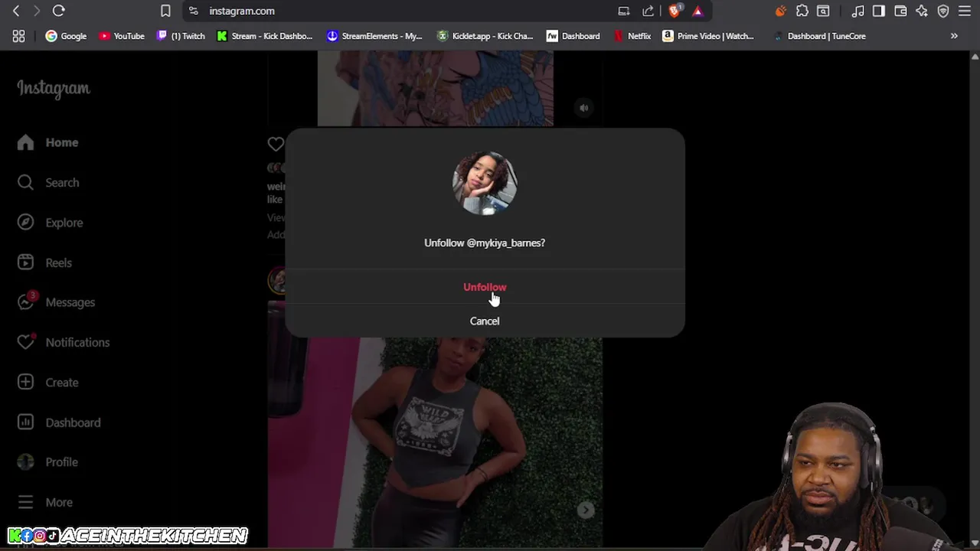Click the browser forward arrow
980x551 pixels.
coord(36,11)
